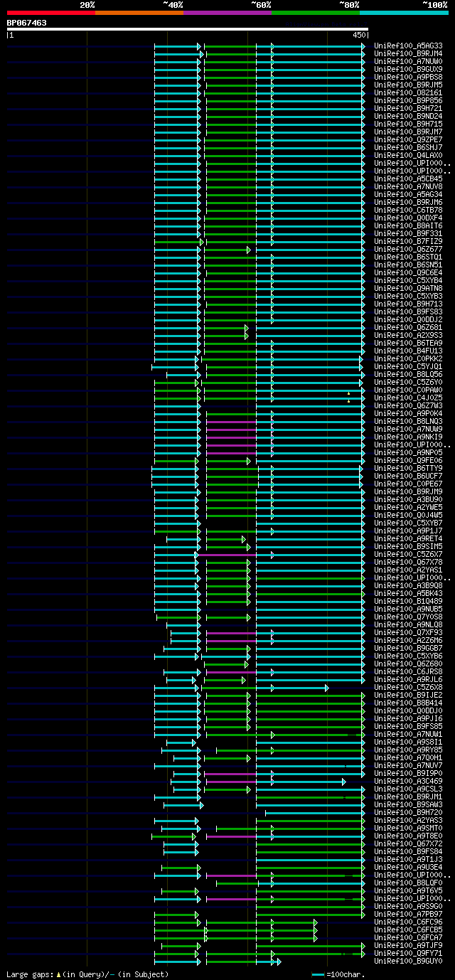This screenshot has width=455, height=980.
Task: Select the label 'UniRef100_B9ND24'
Action: pos(408,116)
